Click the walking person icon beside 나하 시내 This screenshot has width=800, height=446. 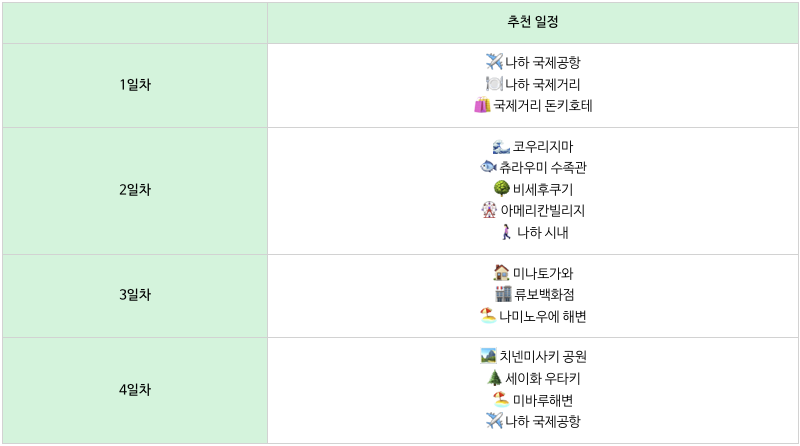pos(506,232)
